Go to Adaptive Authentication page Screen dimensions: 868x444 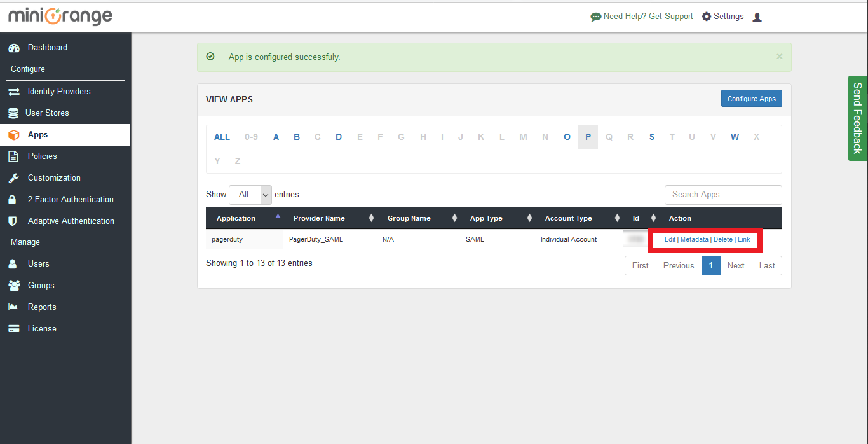(x=71, y=221)
